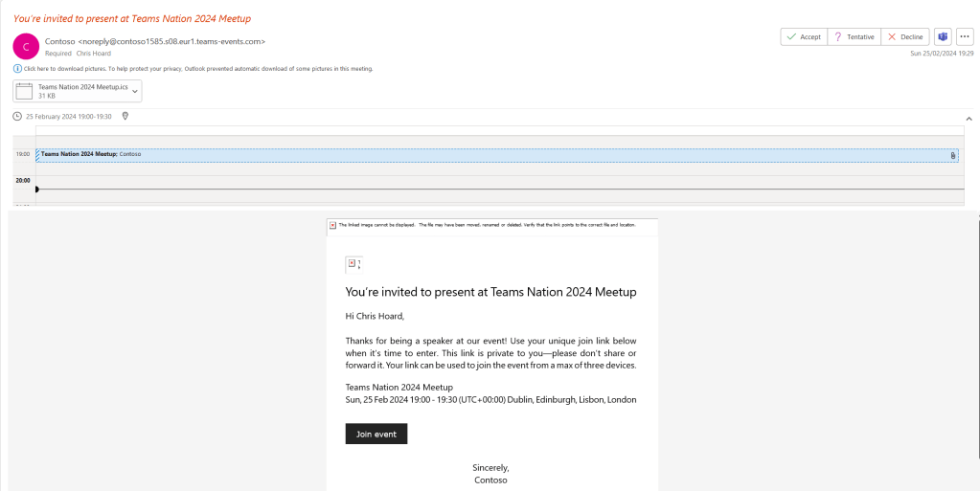Click the calendar file icon on attachment
Screen dimensions: 980x491
[x=26, y=91]
